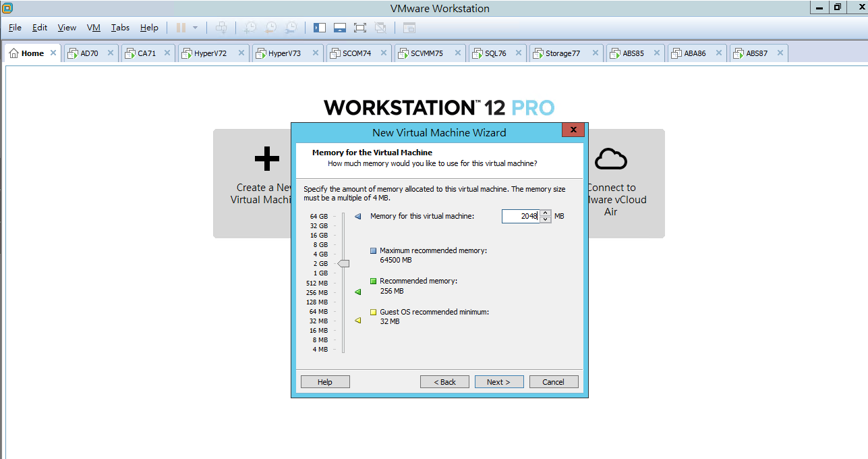Click the full screen mode icon
This screenshot has width=868, height=459.
(x=360, y=28)
